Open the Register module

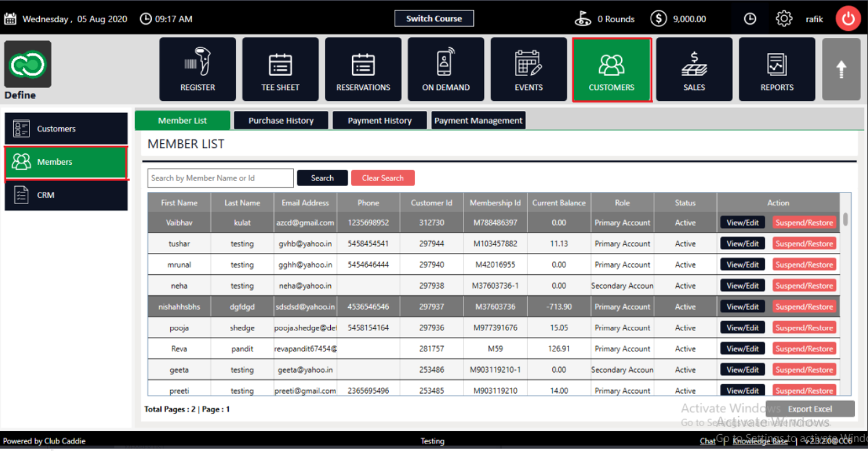click(197, 69)
